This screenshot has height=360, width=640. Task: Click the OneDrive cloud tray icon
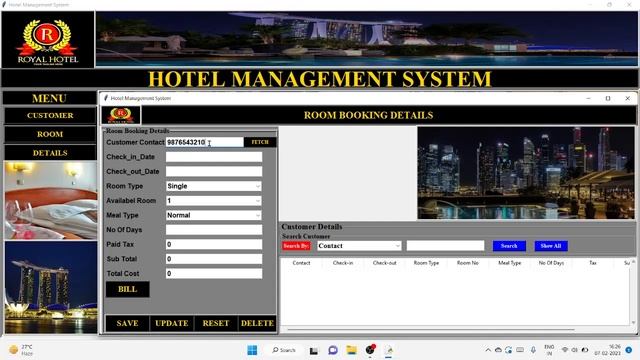(498, 350)
